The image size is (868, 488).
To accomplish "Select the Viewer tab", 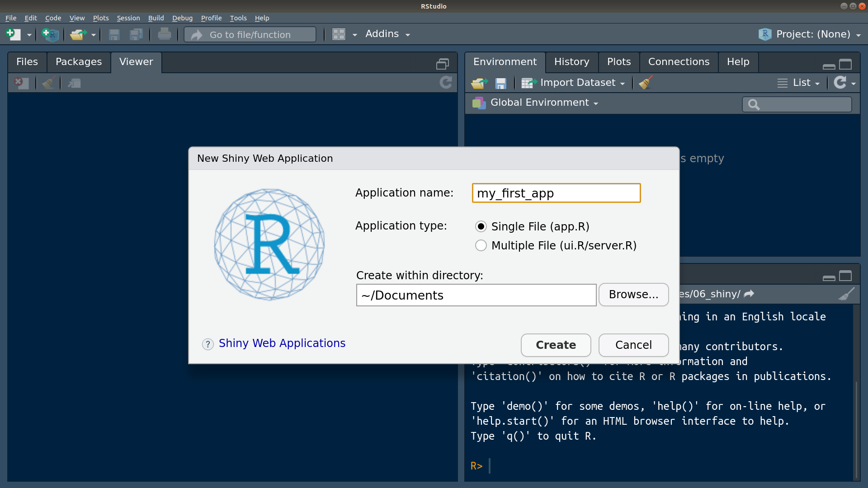I will point(136,62).
